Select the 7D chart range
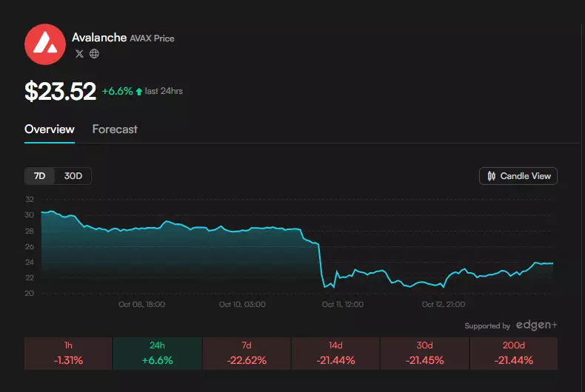Viewport: 585px width, 392px height. point(40,176)
